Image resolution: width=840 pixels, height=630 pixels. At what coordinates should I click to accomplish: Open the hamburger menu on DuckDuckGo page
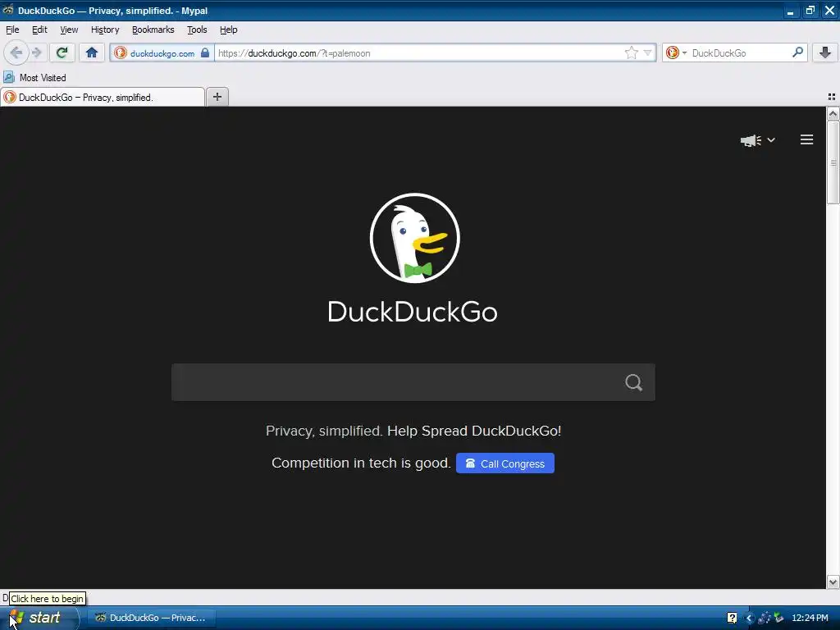pyautogui.click(x=807, y=139)
